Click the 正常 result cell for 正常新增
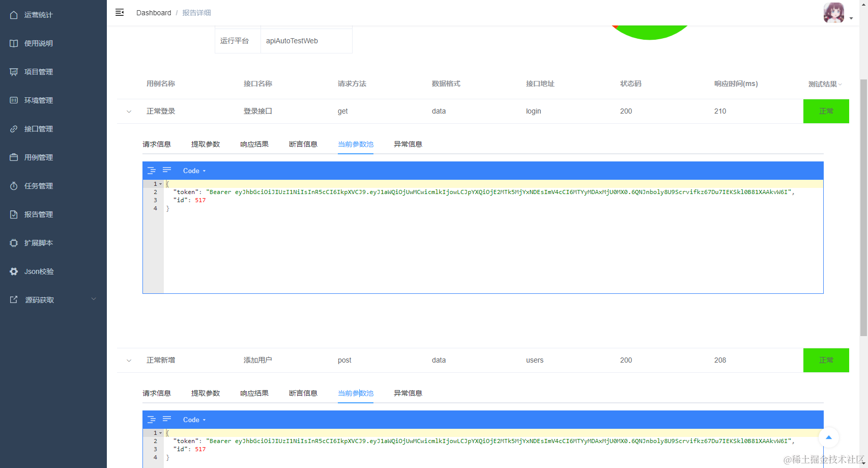The image size is (868, 468). coord(826,360)
